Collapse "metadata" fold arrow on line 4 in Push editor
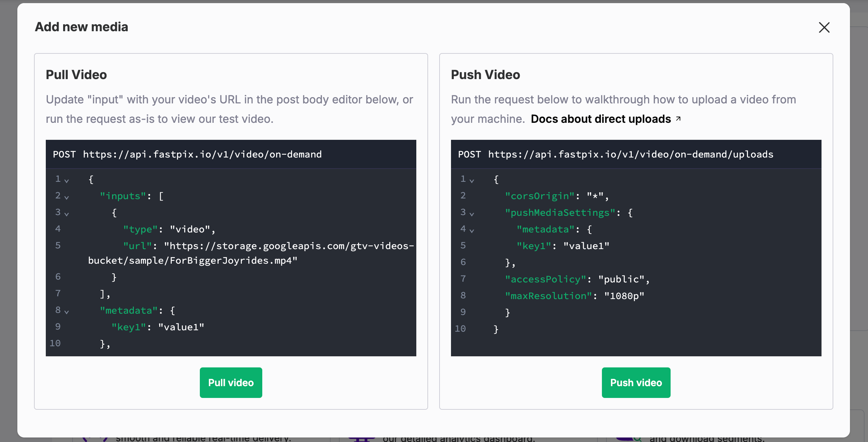The height and width of the screenshot is (442, 868). point(472,231)
